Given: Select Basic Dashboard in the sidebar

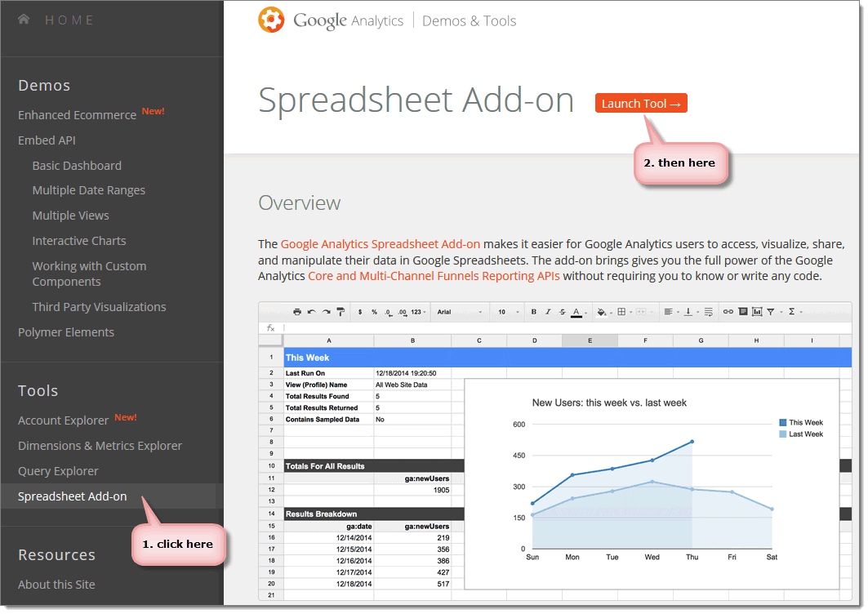Looking at the screenshot, I should 77,166.
